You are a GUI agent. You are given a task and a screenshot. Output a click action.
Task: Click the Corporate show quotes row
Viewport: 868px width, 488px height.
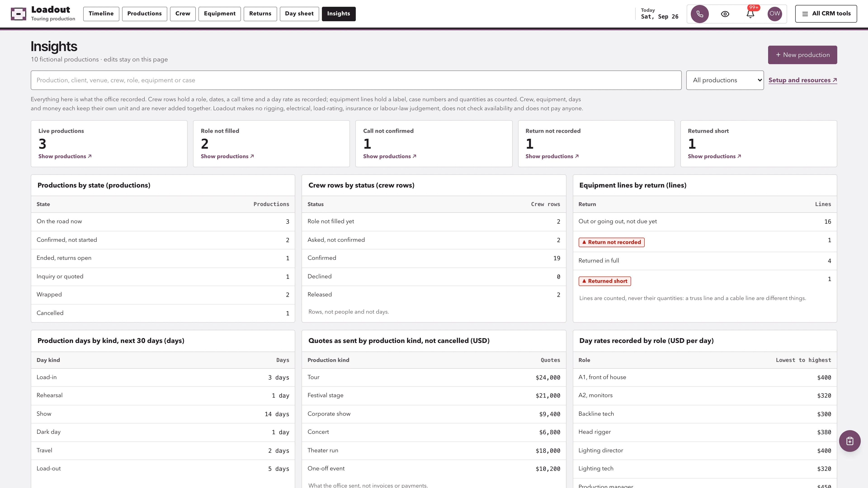[x=434, y=414]
